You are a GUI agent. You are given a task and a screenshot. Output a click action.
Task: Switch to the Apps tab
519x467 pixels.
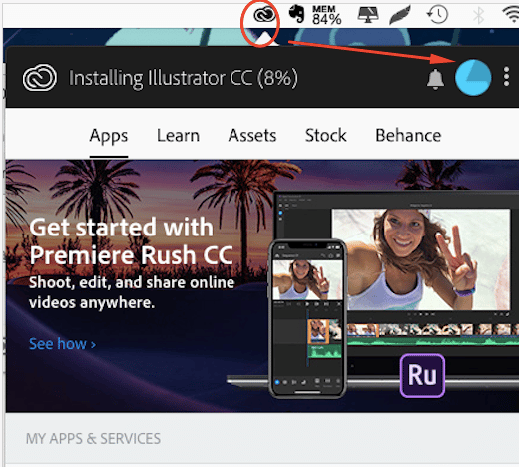[x=109, y=136]
